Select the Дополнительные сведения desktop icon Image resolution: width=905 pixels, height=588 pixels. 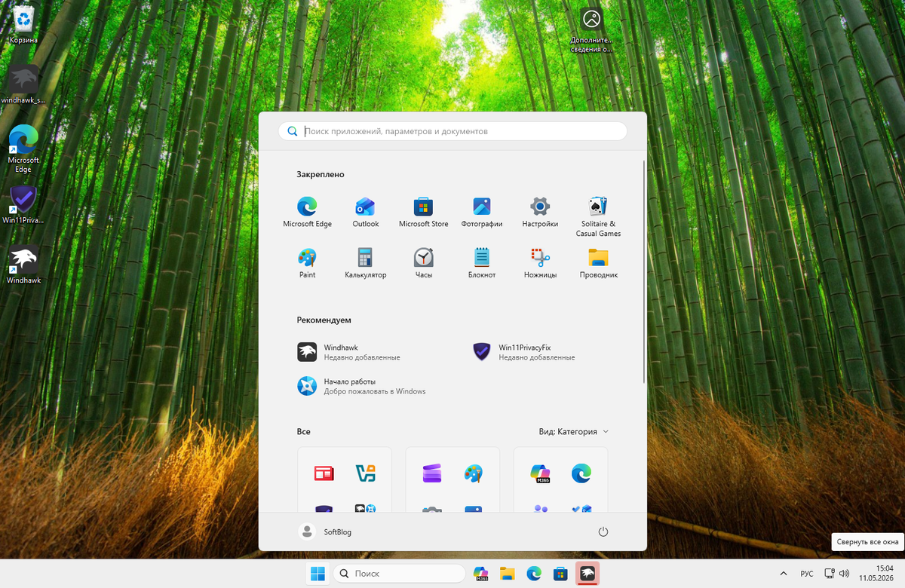pyautogui.click(x=592, y=30)
